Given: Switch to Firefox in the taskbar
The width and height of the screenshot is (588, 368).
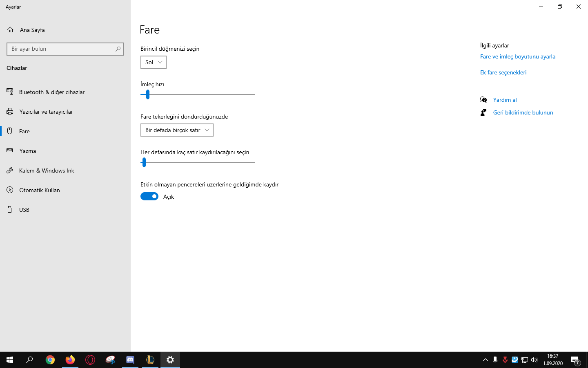Looking at the screenshot, I should coord(70,360).
